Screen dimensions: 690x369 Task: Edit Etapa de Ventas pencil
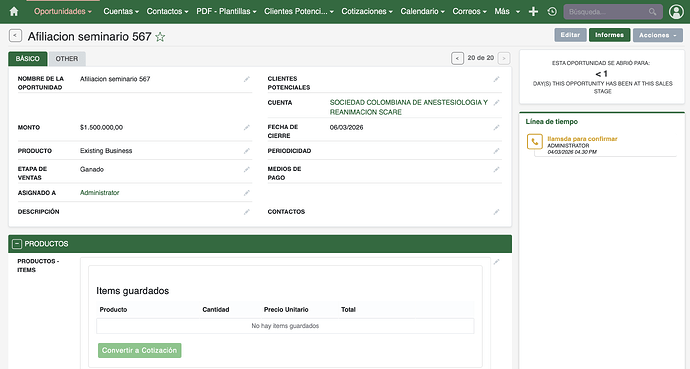246,169
